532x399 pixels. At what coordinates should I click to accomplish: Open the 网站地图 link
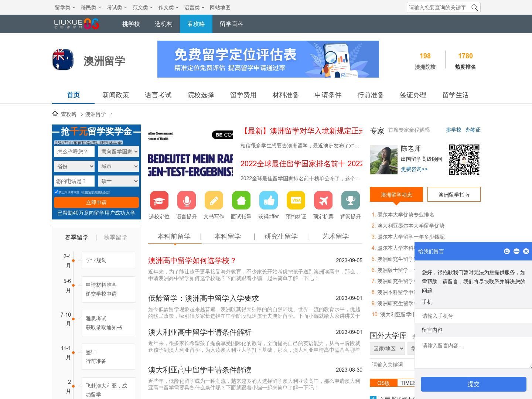pyautogui.click(x=220, y=7)
